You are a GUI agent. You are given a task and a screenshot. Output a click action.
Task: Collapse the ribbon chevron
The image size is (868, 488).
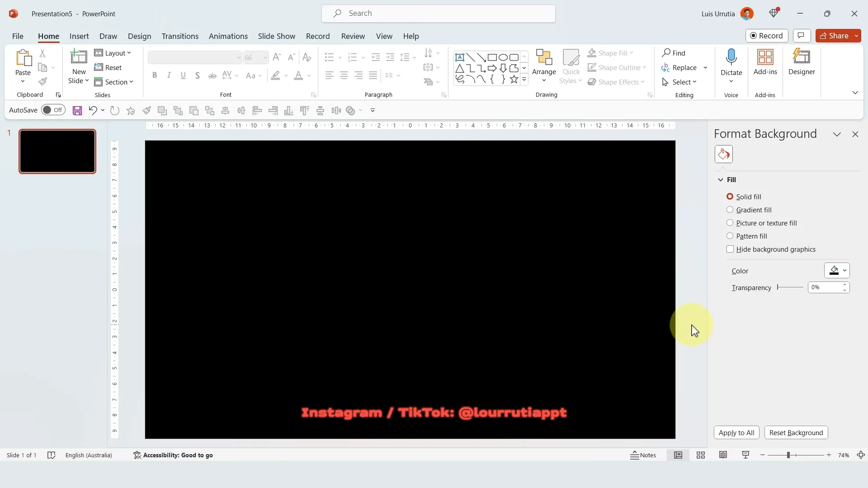[855, 93]
